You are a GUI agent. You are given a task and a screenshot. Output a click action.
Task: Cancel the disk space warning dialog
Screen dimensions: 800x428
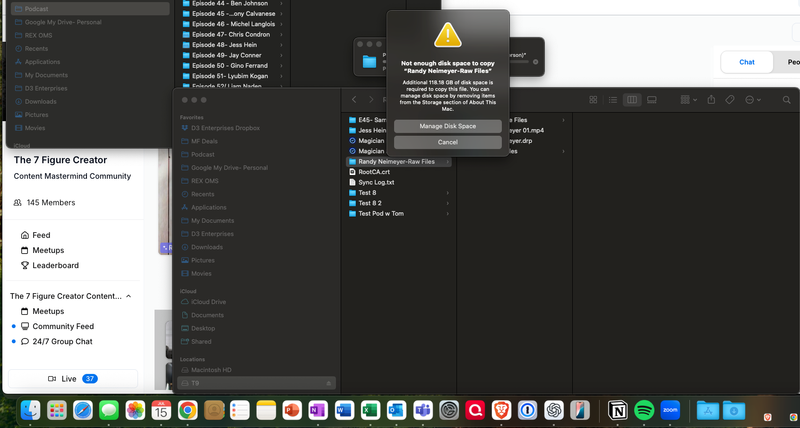pyautogui.click(x=447, y=143)
